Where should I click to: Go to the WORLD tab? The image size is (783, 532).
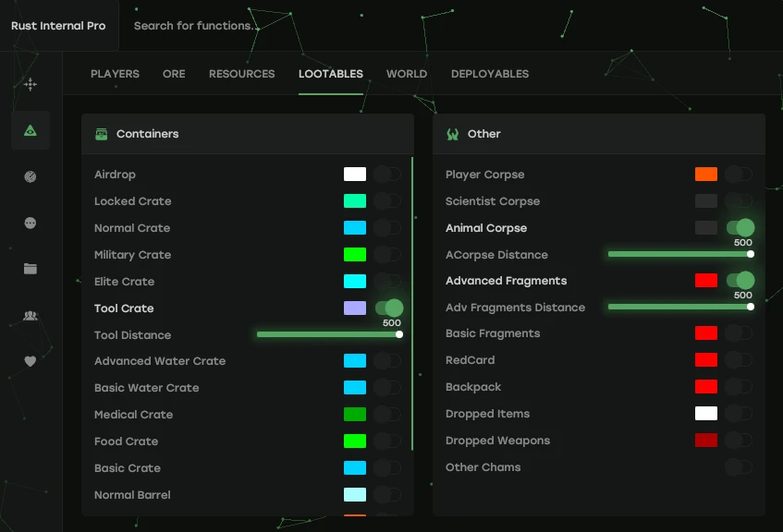(407, 74)
